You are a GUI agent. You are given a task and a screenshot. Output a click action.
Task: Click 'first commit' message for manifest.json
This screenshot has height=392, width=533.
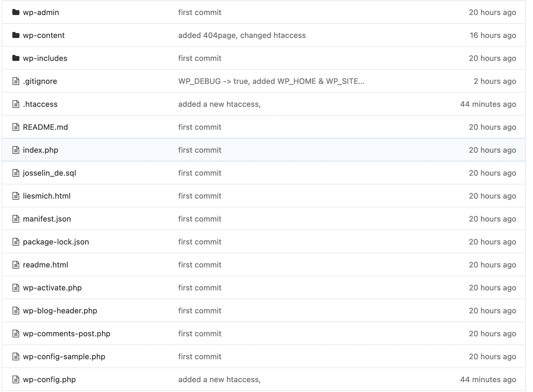pos(200,219)
